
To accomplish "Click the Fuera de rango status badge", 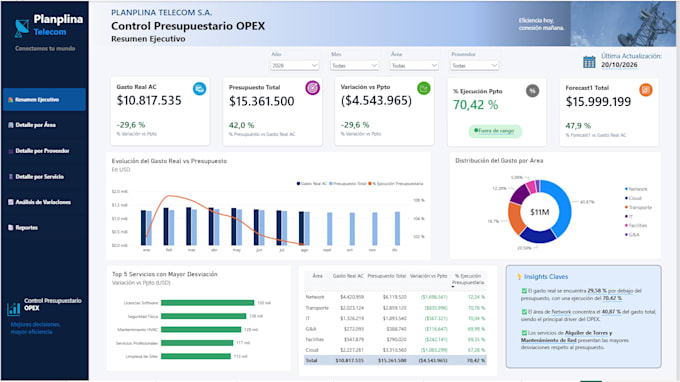I will [495, 131].
